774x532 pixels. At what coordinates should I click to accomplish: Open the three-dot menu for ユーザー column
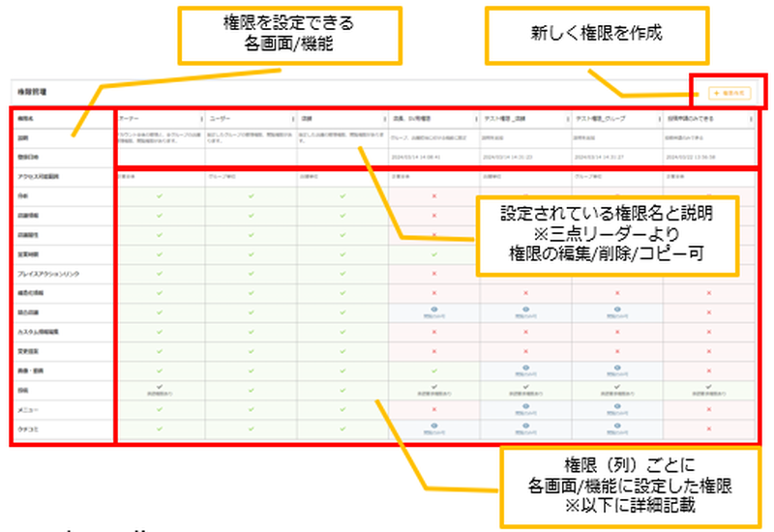tap(291, 119)
